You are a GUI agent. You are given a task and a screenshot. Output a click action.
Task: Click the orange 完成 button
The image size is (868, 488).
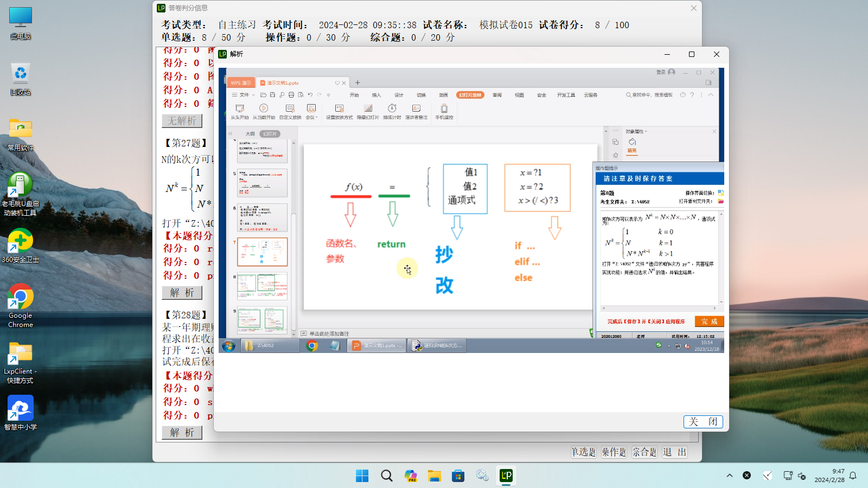coord(709,322)
